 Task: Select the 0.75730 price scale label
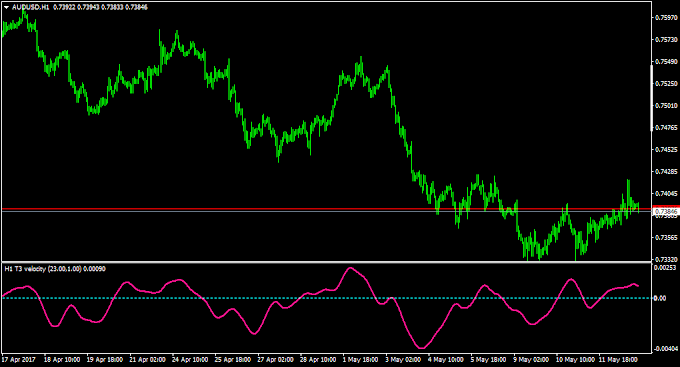point(666,39)
